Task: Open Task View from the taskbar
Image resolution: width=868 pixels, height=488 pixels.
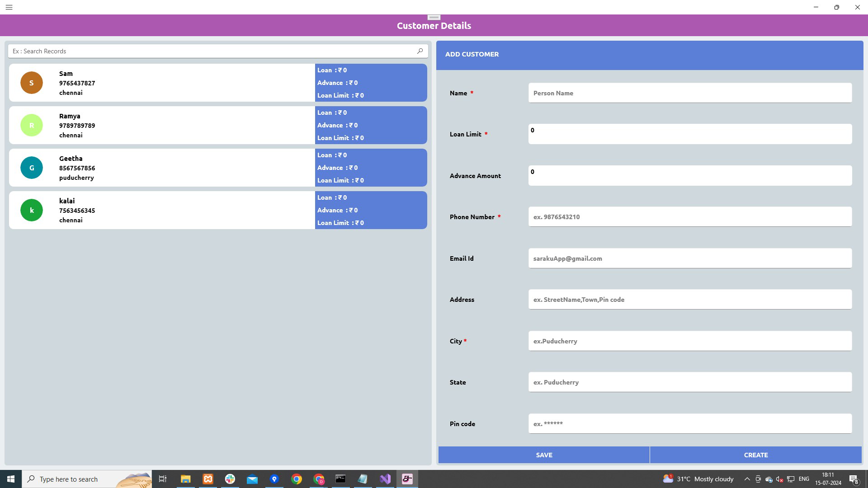Action: (x=163, y=479)
